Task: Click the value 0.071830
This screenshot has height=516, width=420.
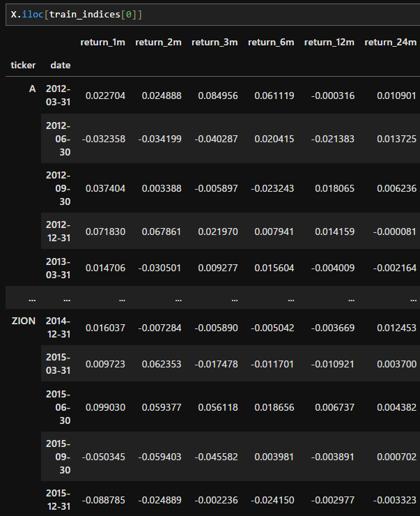Action: (105, 232)
